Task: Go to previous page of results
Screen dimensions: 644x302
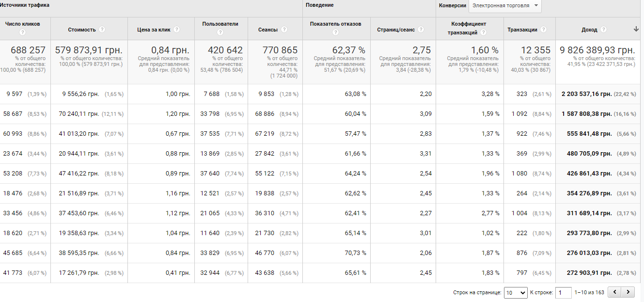Action: (615, 292)
